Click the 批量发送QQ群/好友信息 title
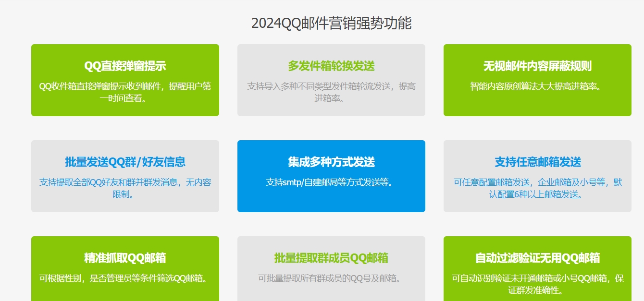 click(x=125, y=162)
